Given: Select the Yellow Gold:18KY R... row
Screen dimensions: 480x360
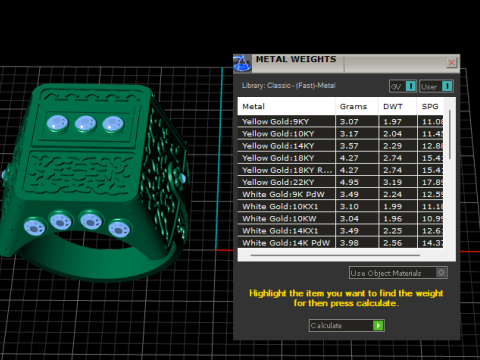Looking at the screenshot, I should (340, 170).
